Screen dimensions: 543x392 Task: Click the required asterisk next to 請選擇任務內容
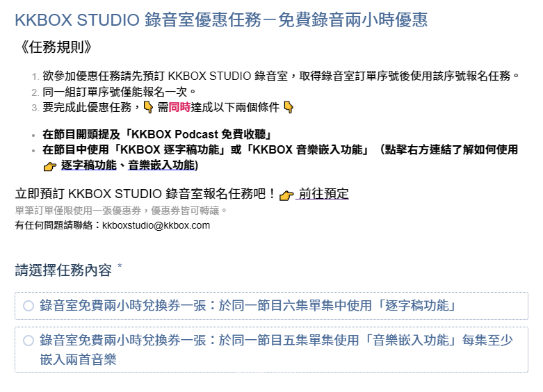click(120, 266)
